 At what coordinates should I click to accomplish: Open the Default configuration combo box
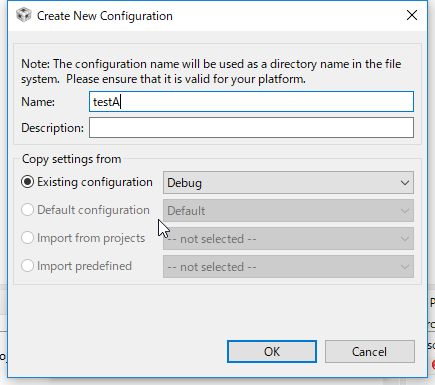pos(288,211)
